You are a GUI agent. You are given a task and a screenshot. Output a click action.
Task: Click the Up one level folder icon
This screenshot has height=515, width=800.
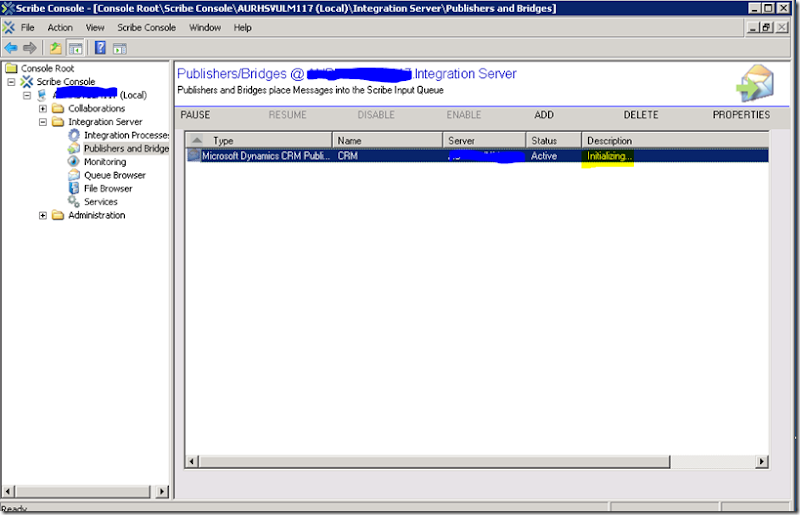point(55,48)
